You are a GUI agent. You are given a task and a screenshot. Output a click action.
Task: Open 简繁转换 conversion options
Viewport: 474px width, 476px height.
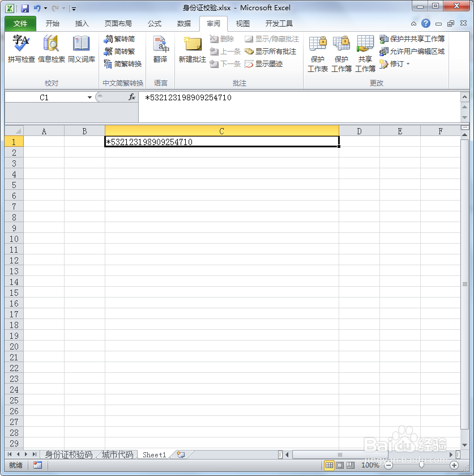click(x=122, y=63)
